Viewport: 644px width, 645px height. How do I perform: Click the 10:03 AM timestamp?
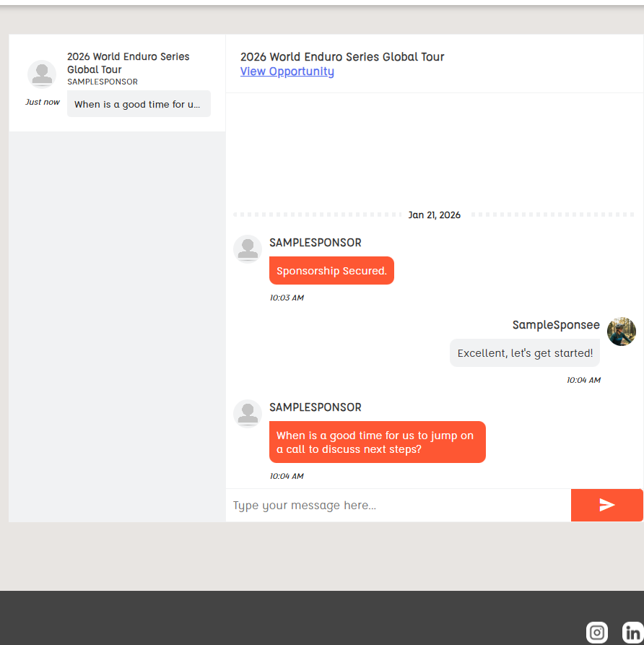click(287, 298)
